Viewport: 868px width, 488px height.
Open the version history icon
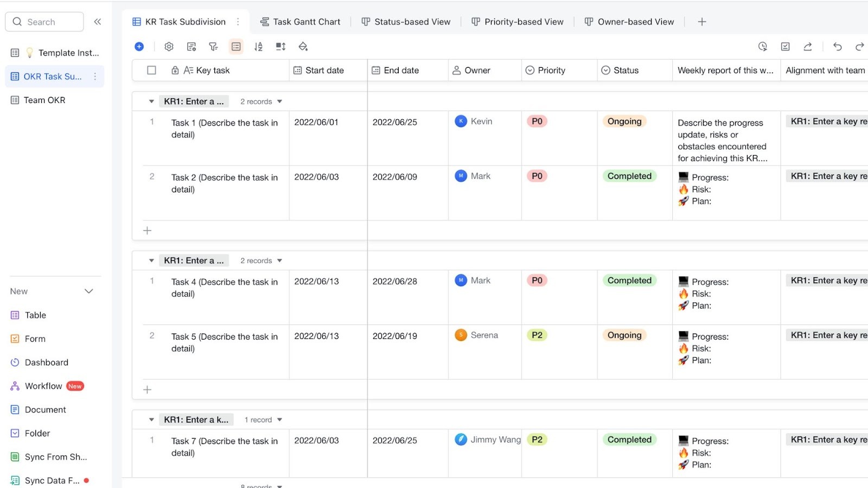(762, 47)
